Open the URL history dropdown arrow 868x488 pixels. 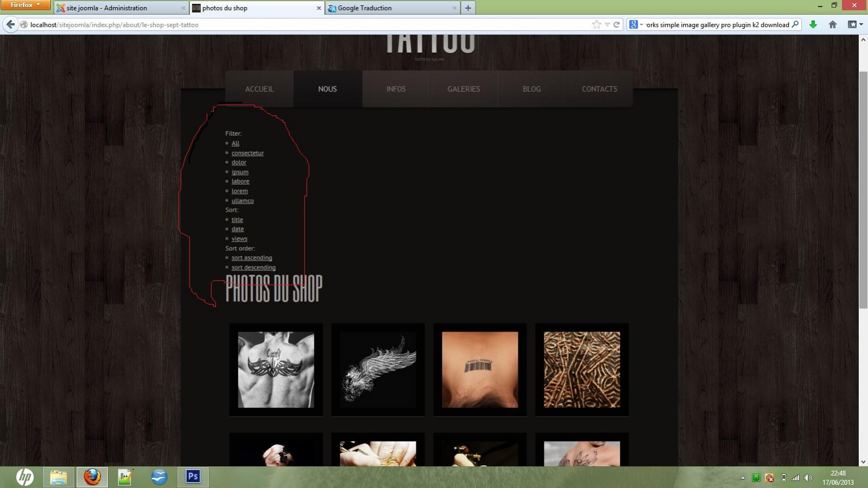607,24
